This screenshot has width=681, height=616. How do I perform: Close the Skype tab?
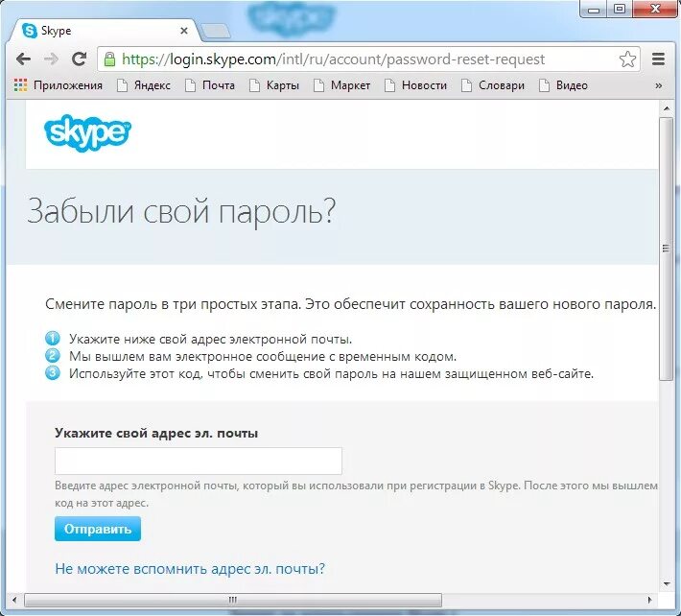point(184,31)
